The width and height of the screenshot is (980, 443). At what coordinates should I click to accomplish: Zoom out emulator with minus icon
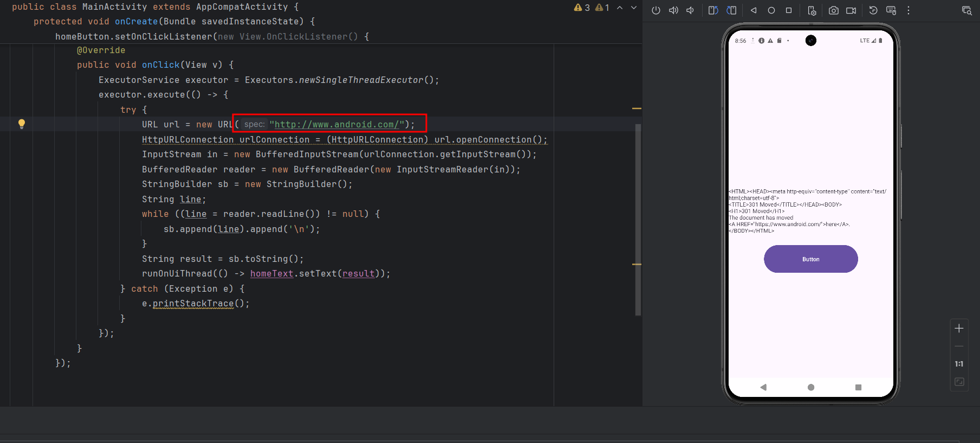959,346
